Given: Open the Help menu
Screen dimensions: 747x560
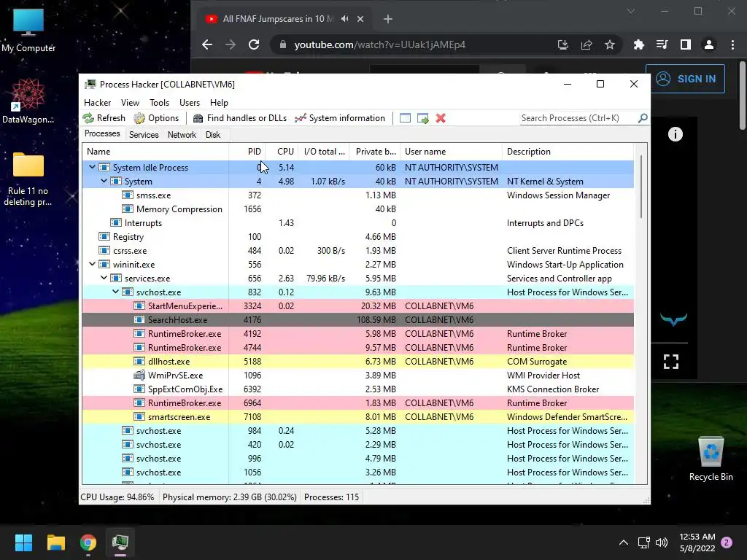Looking at the screenshot, I should tap(219, 103).
